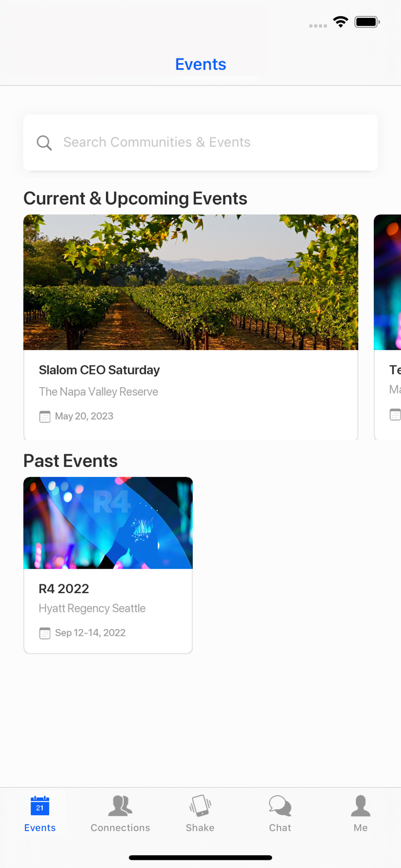
Task: Tap the vineyard photo of Slalom CEO Saturday
Action: pyautogui.click(x=191, y=282)
